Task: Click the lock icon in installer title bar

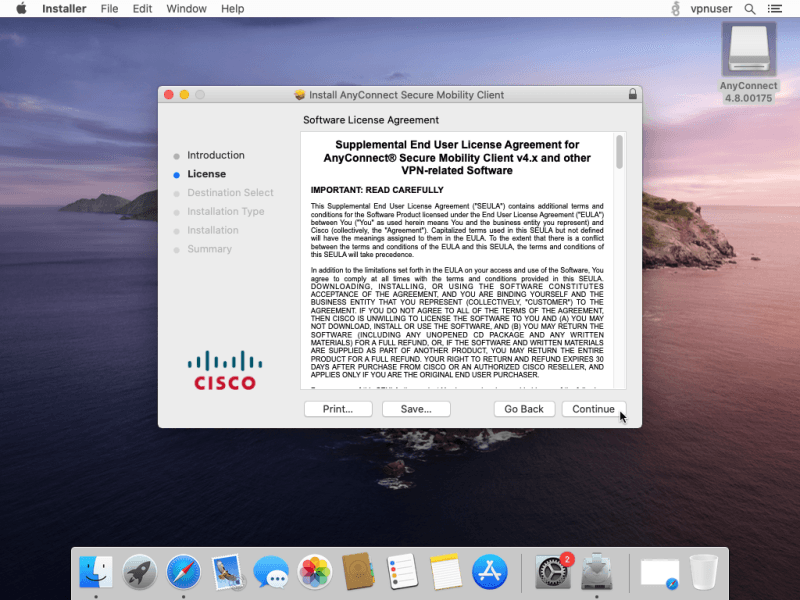Action: click(x=632, y=94)
